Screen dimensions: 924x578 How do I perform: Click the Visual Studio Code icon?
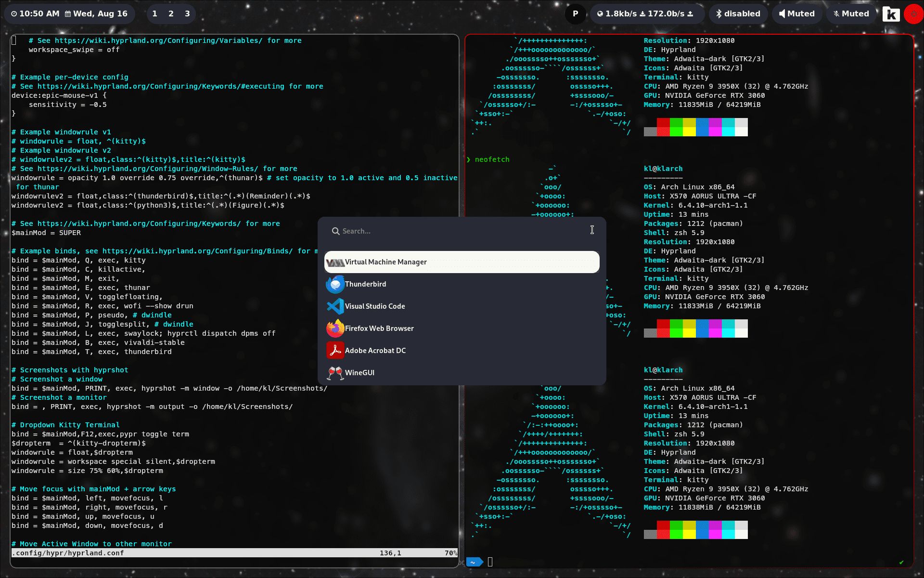[335, 306]
